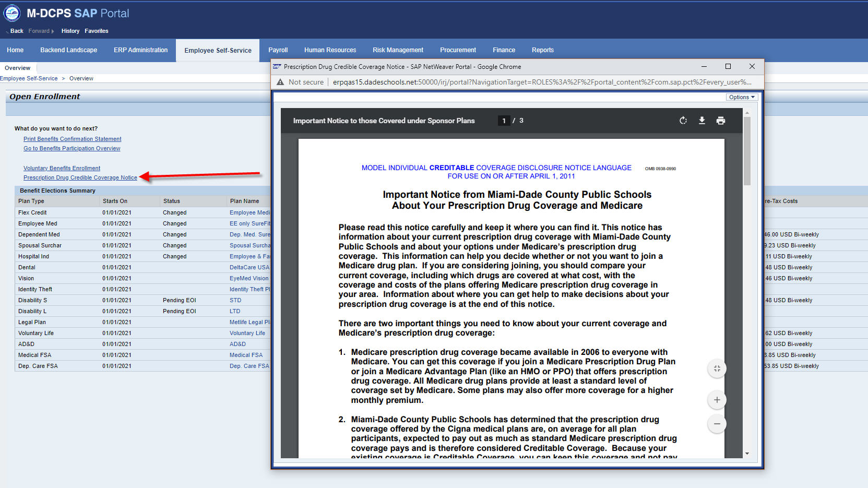
Task: Click the Spousal Surchar row label
Action: coord(40,245)
